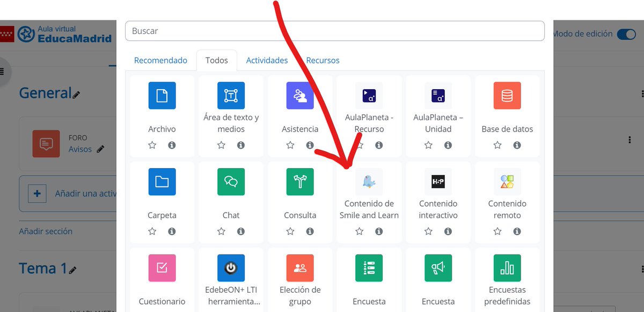Open info for Contenido interactivo
644x312 pixels.
coord(448,231)
